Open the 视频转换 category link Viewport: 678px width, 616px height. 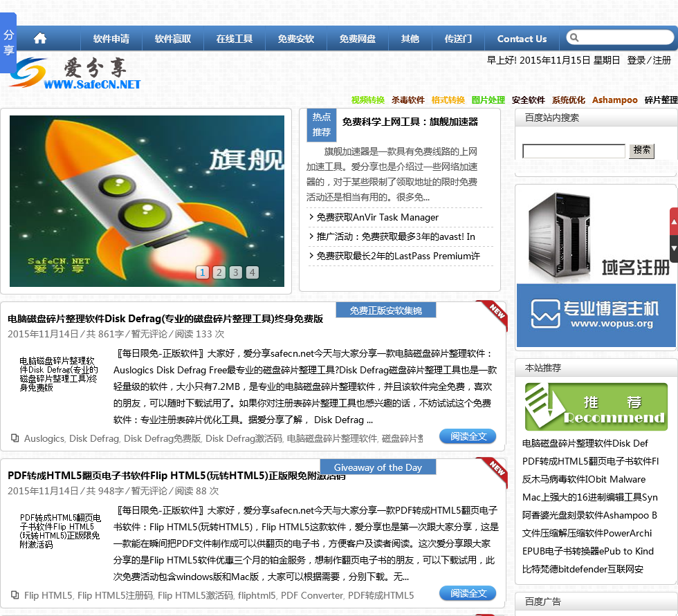tap(367, 100)
